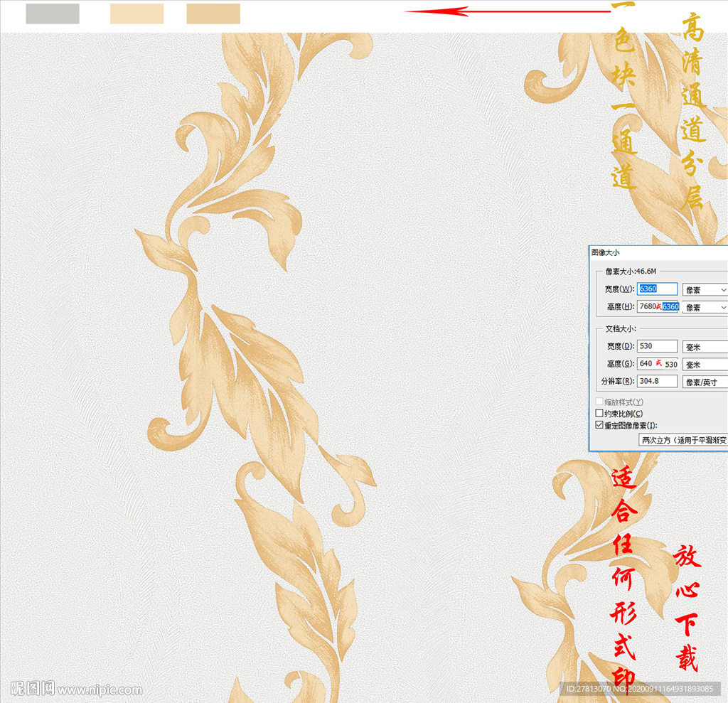Open resolution unit dropdown 像素/英寸

click(x=705, y=382)
